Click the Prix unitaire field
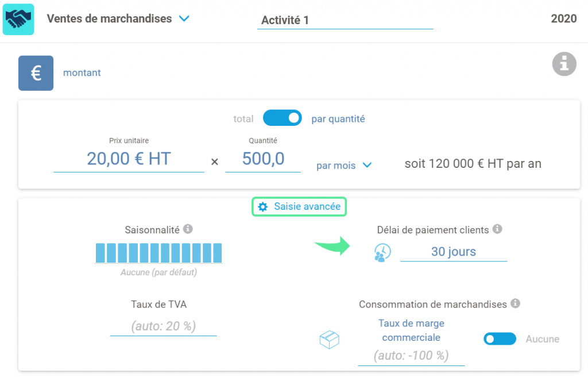 pyautogui.click(x=129, y=159)
